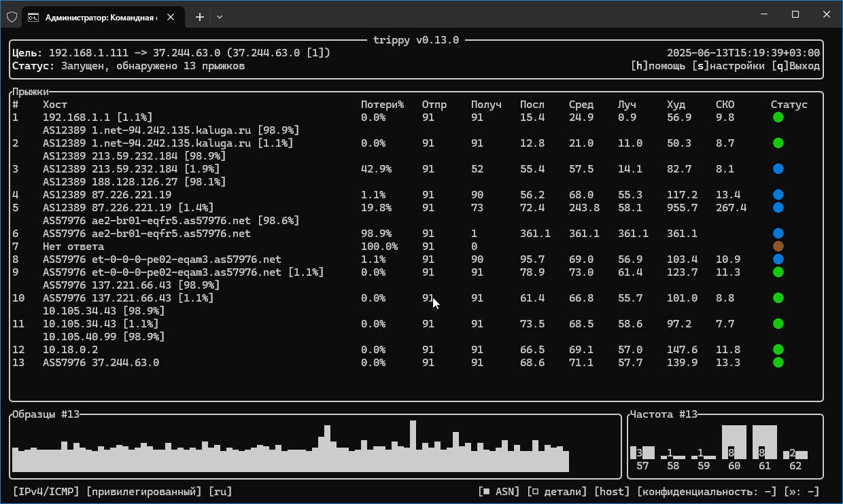The image size is (843, 504).
Task: Click the green status dot for hop 13
Action: [x=778, y=362]
